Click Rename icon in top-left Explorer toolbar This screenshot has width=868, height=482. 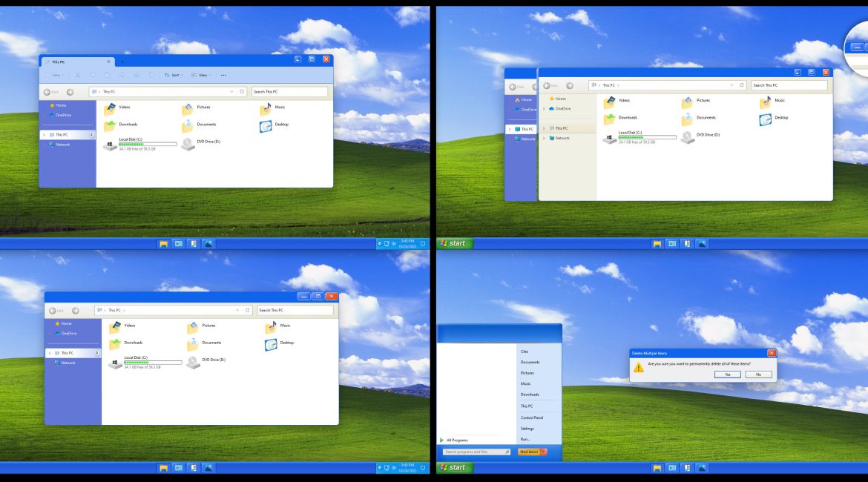coord(122,75)
